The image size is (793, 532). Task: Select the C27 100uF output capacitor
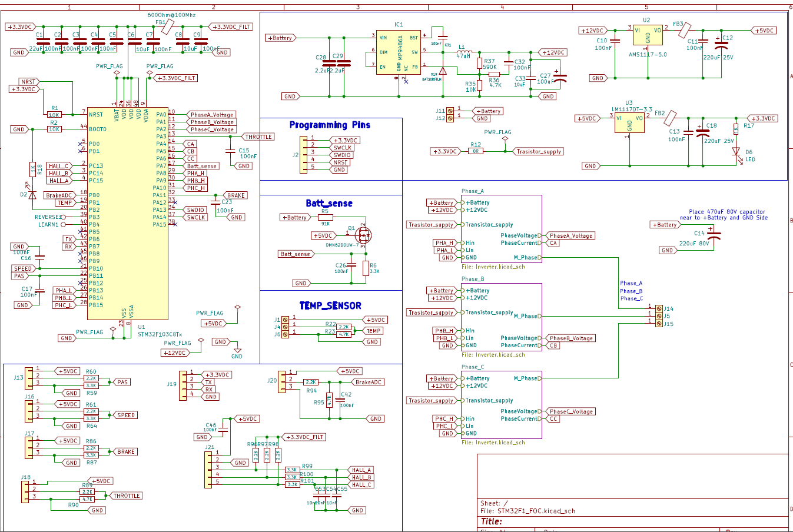click(x=560, y=78)
